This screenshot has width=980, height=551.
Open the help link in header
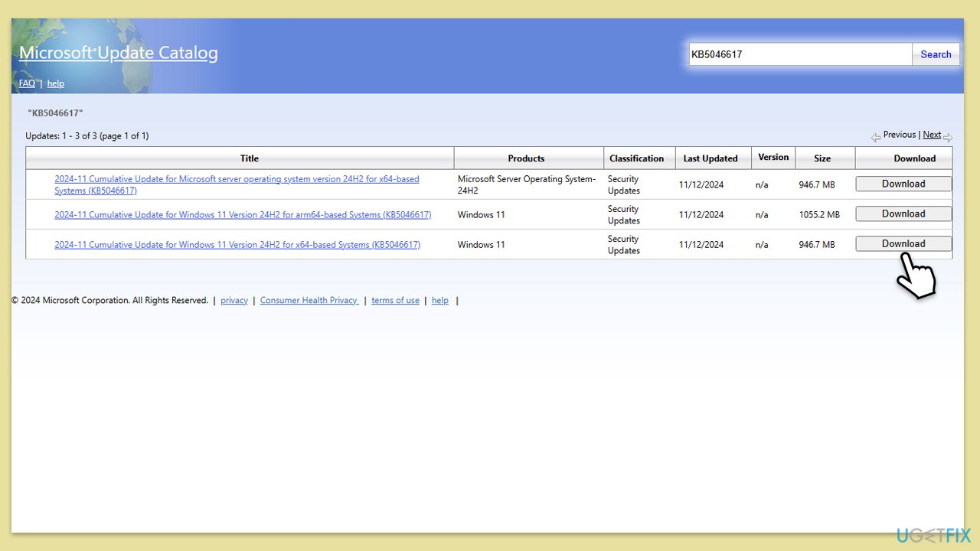tap(56, 83)
